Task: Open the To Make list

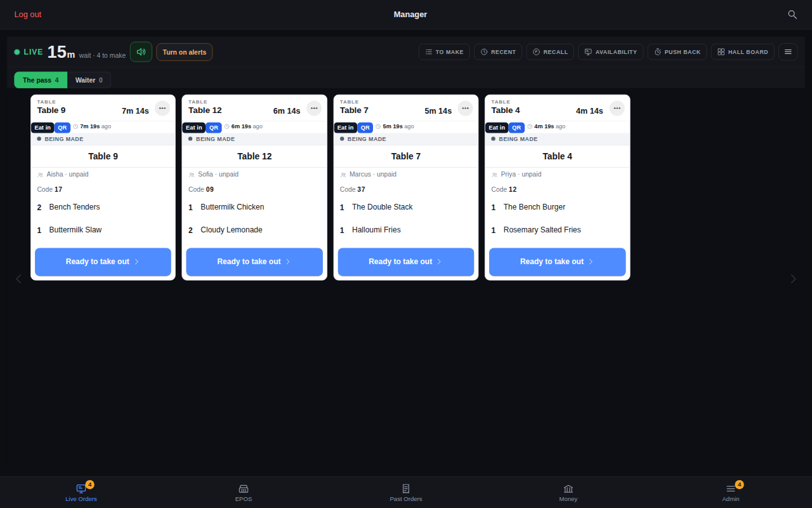Action: click(444, 52)
